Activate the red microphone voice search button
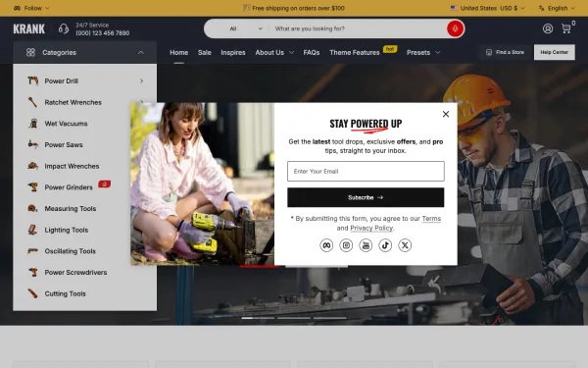588x368 pixels. pos(455,28)
